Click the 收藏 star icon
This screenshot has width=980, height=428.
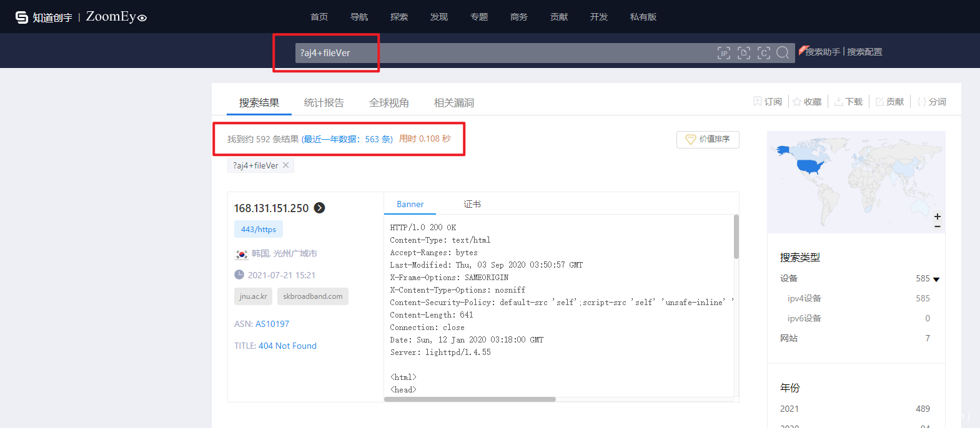797,102
